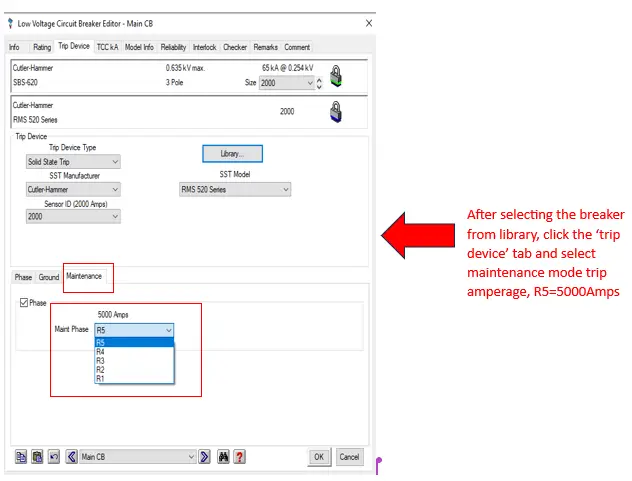
Task: Open the Checker tab
Action: 235,47
